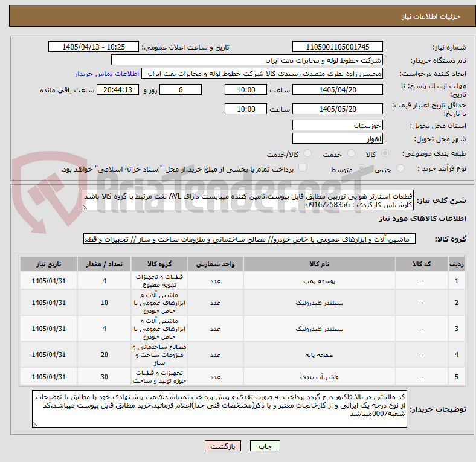Viewport: 476px width, 462px height.
Task: Click the buyer organization name field
Action: [x=247, y=60]
